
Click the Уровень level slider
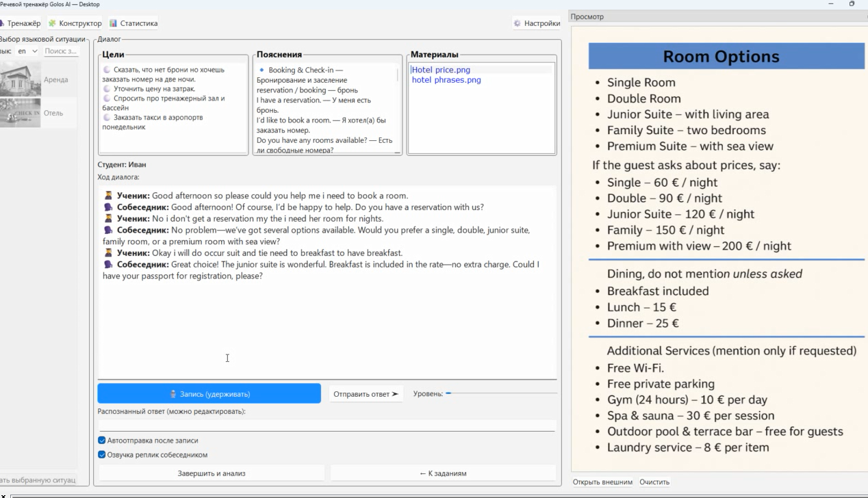click(501, 393)
